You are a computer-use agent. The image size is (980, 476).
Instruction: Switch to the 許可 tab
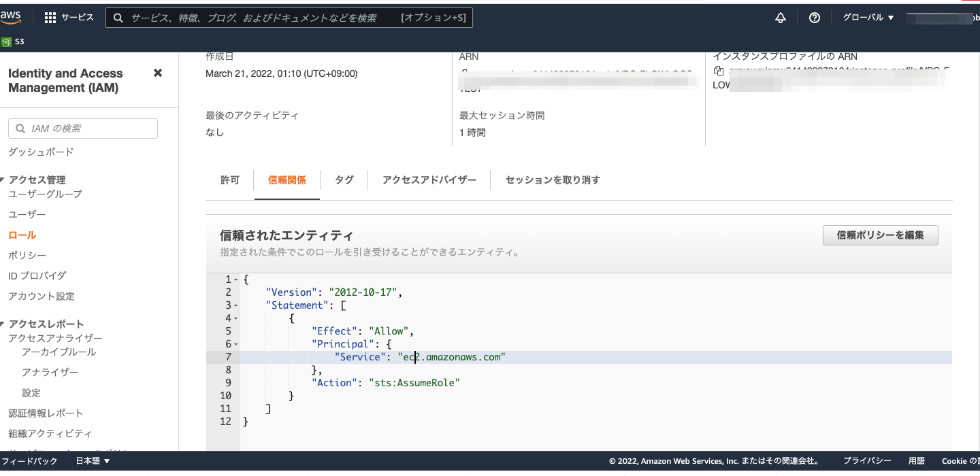230,180
